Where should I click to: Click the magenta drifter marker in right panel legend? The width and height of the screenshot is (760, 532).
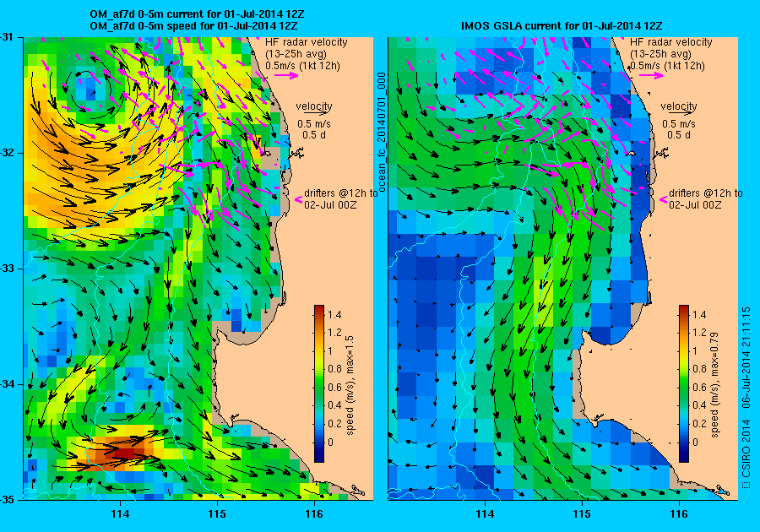[x=664, y=199]
